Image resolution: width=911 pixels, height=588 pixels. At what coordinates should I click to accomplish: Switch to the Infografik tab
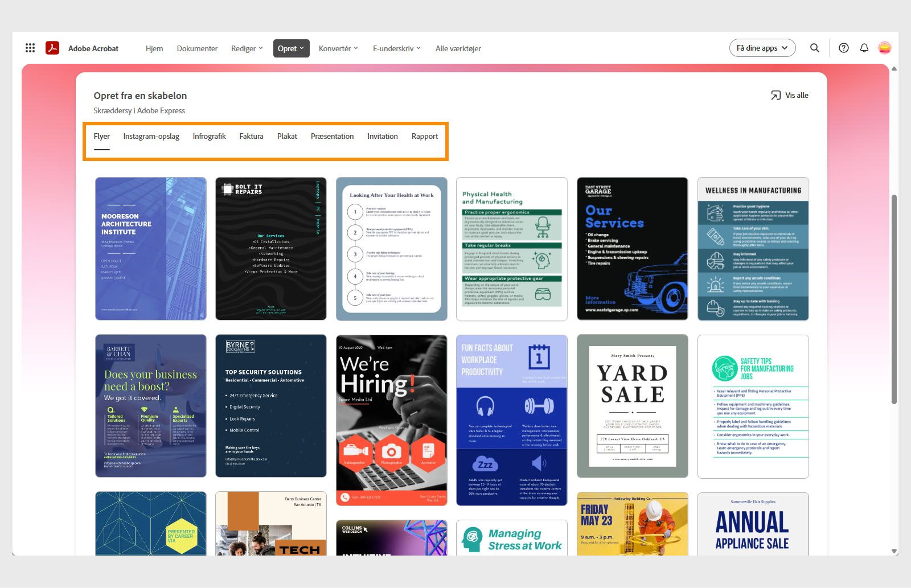210,137
